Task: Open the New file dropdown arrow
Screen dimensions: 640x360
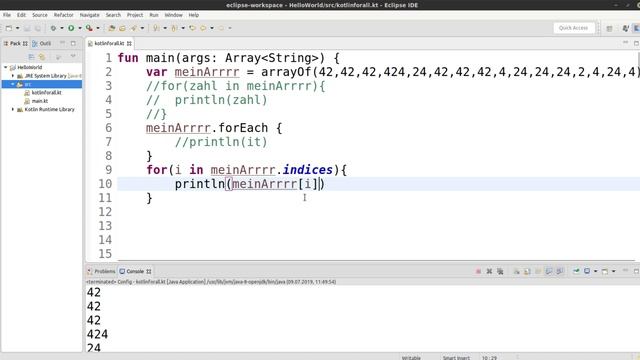Action: coord(18,28)
